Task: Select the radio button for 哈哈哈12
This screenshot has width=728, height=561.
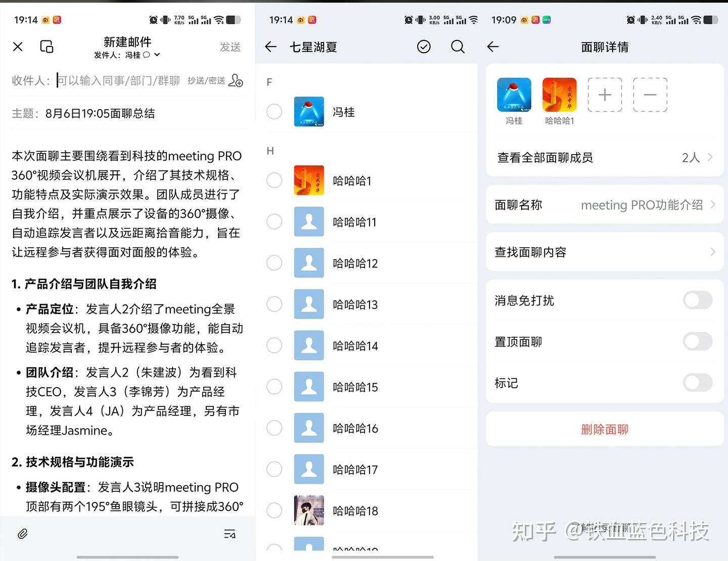Action: pyautogui.click(x=274, y=263)
